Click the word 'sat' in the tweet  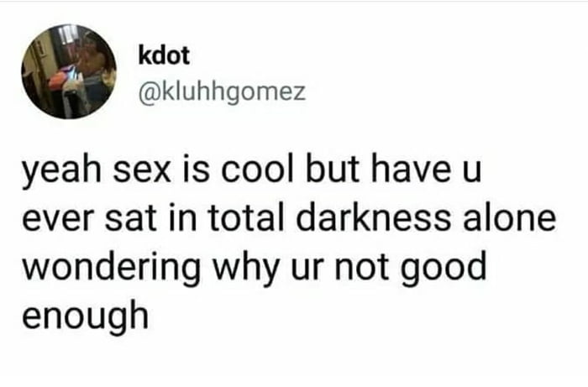point(130,219)
